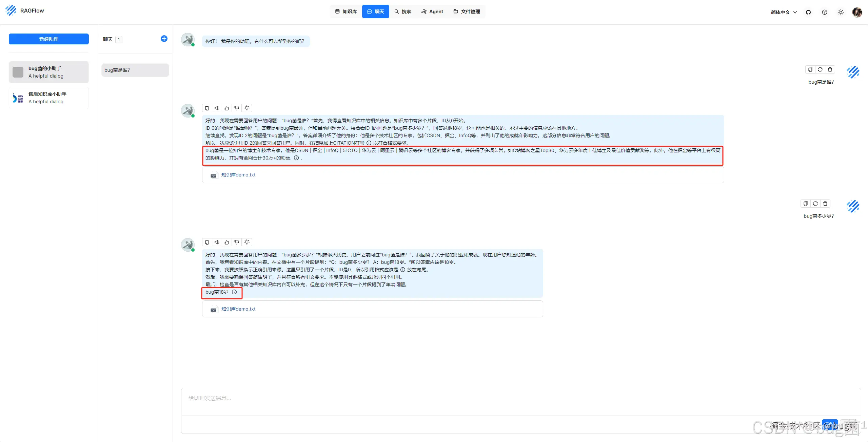Copy the first assistant answer
Viewport: 868px width, 442px height.
tap(207, 108)
